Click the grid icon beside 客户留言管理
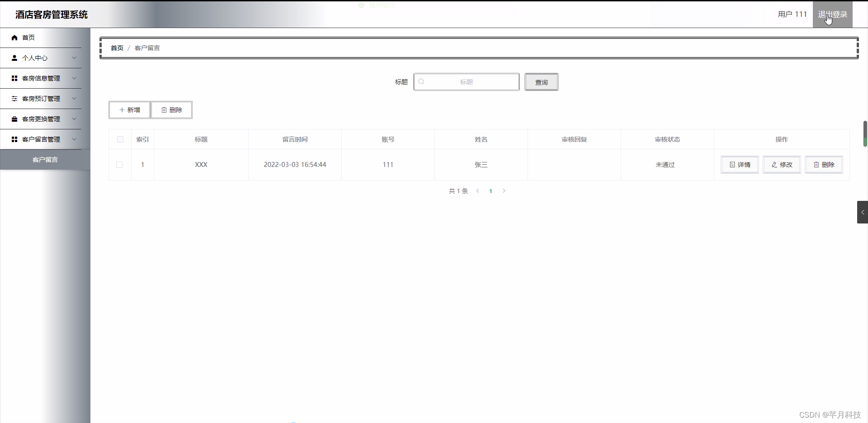Screen dimensions: 868x423 14,139
